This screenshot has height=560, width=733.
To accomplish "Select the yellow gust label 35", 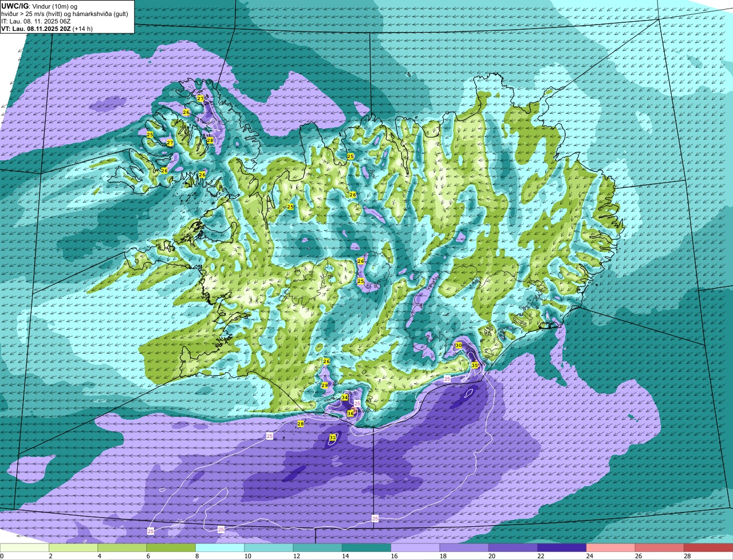I will (475, 365).
